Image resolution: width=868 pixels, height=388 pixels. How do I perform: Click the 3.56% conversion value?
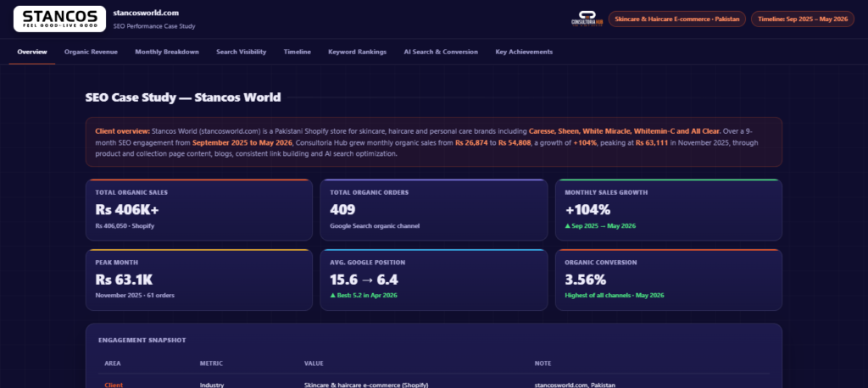(585, 280)
